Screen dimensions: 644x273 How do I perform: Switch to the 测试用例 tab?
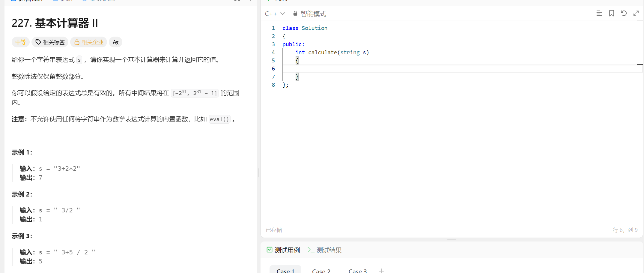click(x=283, y=250)
